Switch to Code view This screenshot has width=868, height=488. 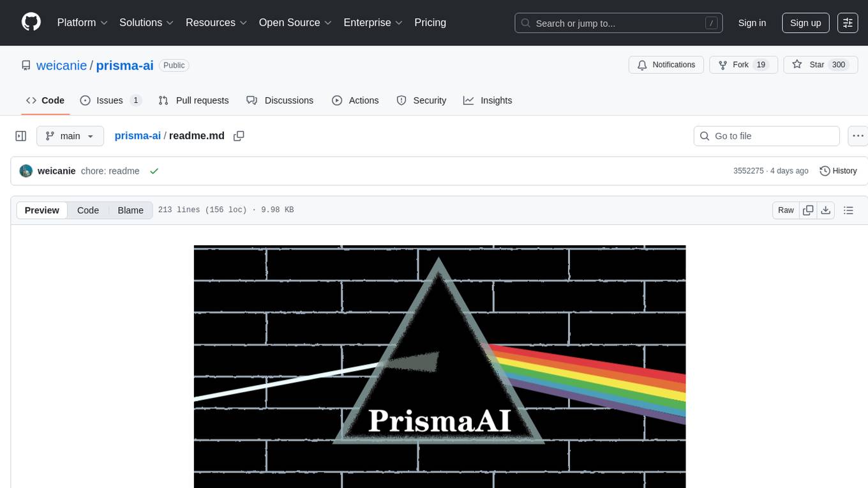pyautogui.click(x=88, y=210)
